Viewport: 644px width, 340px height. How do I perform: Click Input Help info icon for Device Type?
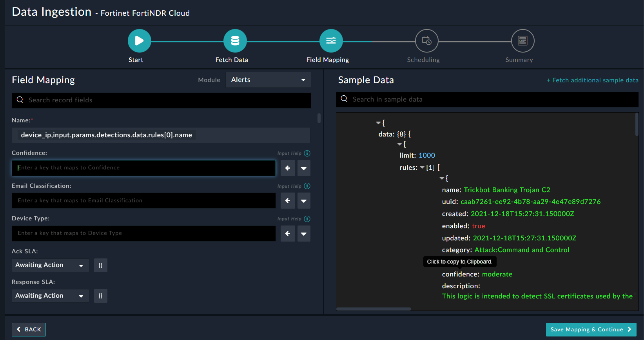[x=307, y=219]
